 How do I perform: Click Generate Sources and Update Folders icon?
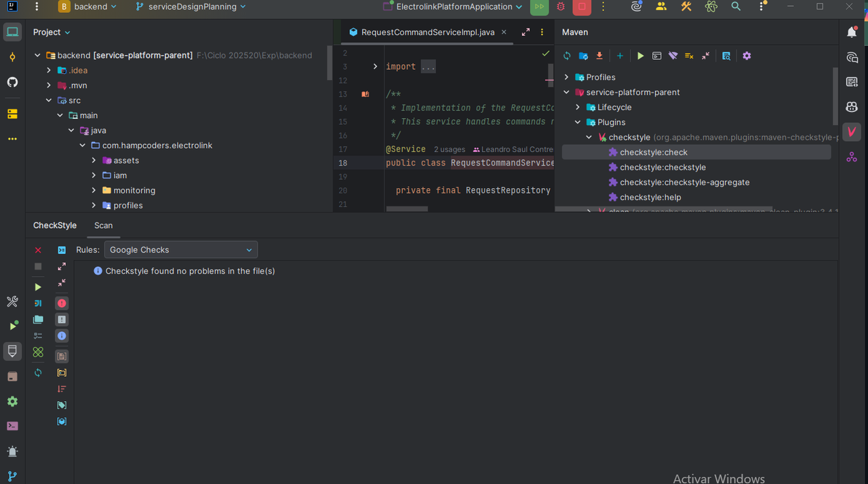pyautogui.click(x=583, y=56)
